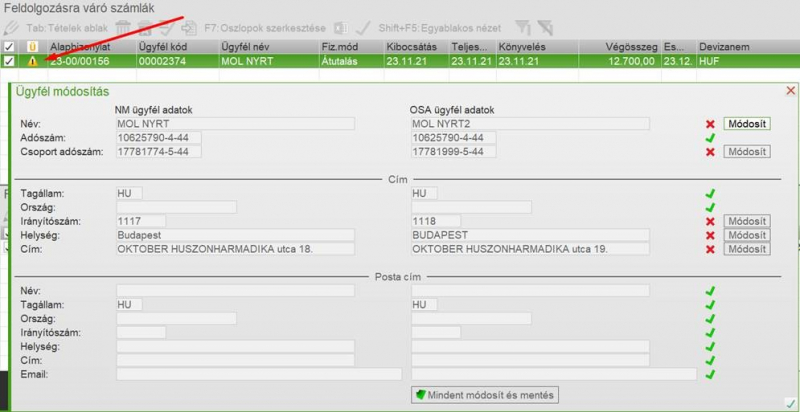Click the OSA Posta cím Név field
800x412 pixels.
[530, 291]
